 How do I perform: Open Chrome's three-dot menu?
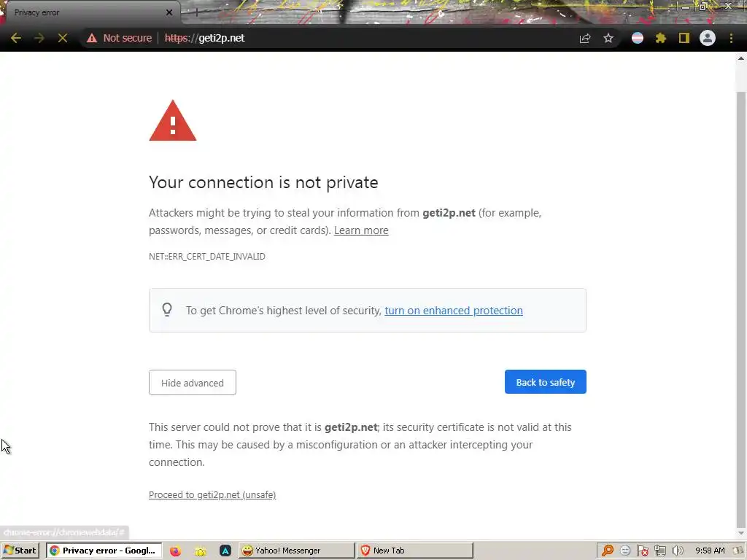point(731,38)
